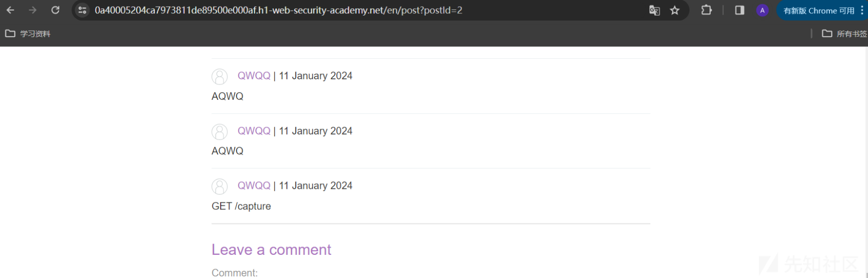
Task: Open QWQQ link above GET /capture
Action: coord(254,185)
